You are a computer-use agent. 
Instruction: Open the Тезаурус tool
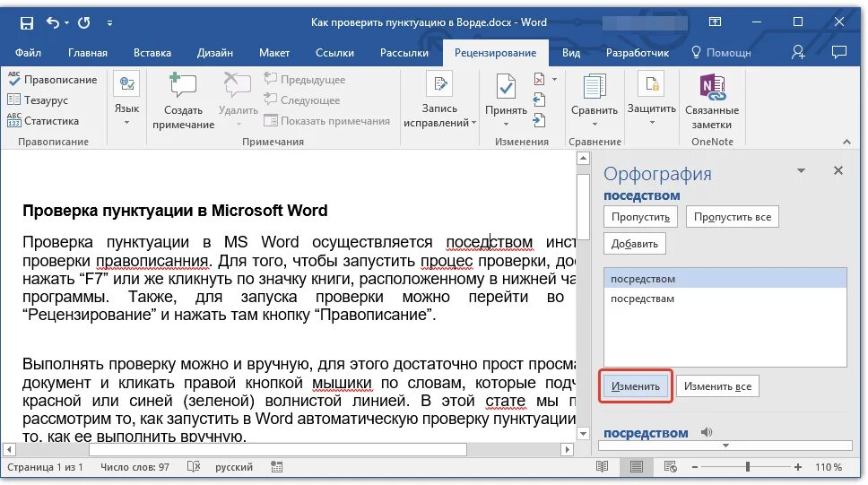click(38, 100)
